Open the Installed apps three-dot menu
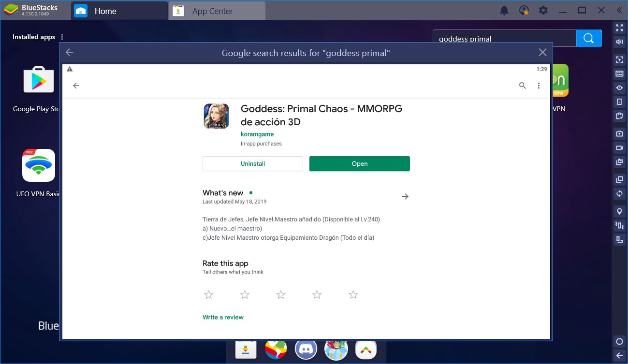 click(x=62, y=37)
